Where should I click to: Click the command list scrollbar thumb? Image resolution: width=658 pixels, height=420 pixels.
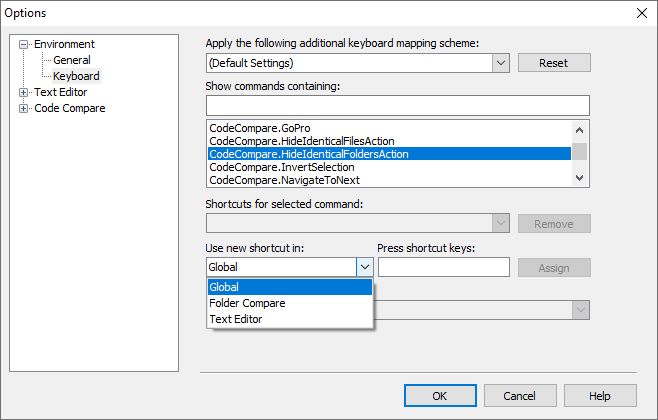[x=580, y=151]
